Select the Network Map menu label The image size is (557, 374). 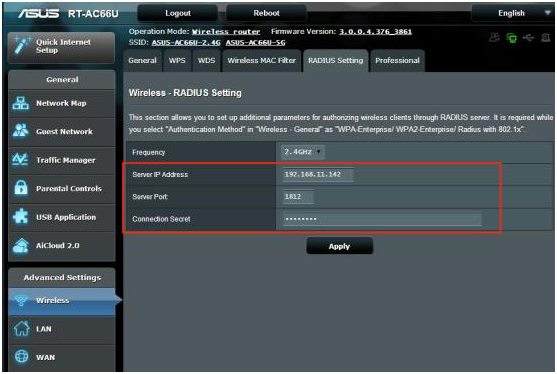pos(61,103)
